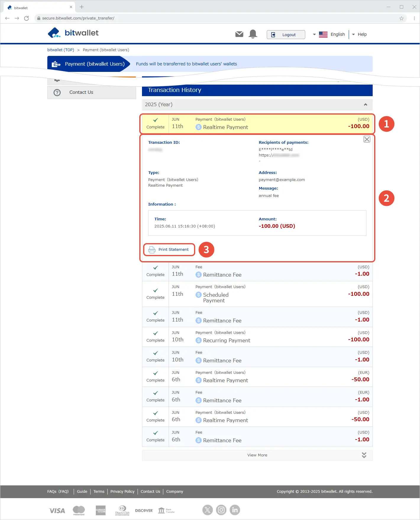Click the Diners Club logo in footer

pos(122,511)
